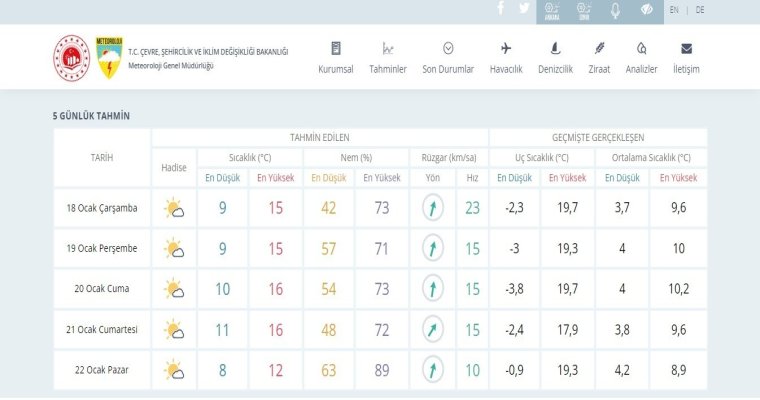The image size is (760, 400).
Task: Click the Meteoroloji yellow shield logo
Action: coord(109,57)
